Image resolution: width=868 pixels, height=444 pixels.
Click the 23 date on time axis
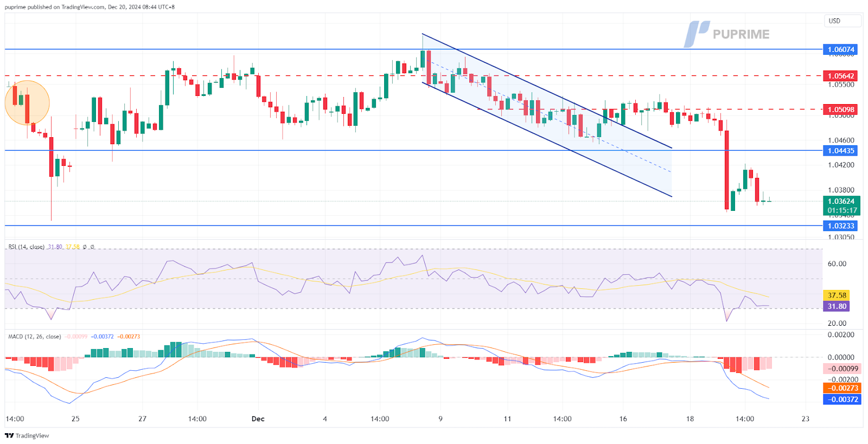point(806,419)
